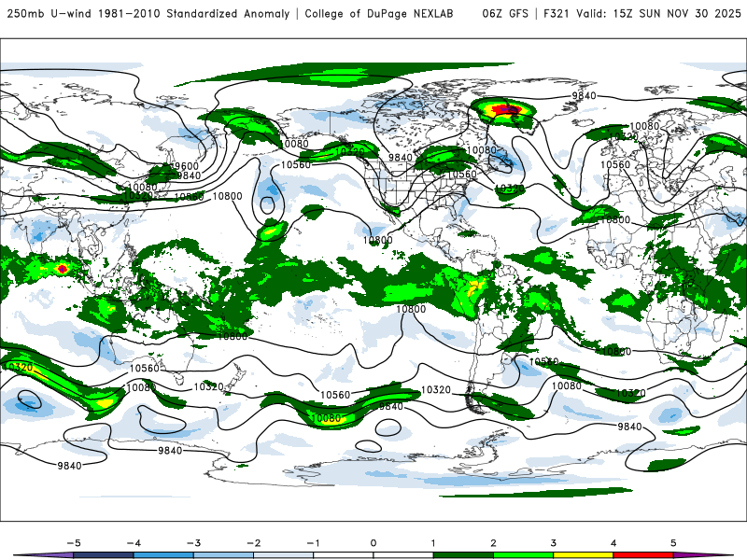Click the "10800" contour label over South America
747x560 pixels.
411,309
